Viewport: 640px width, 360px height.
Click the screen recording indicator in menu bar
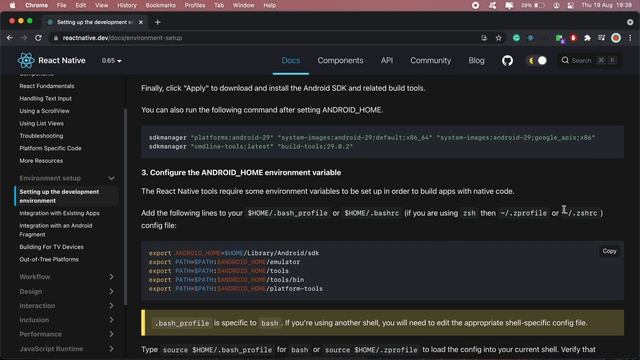click(476, 5)
